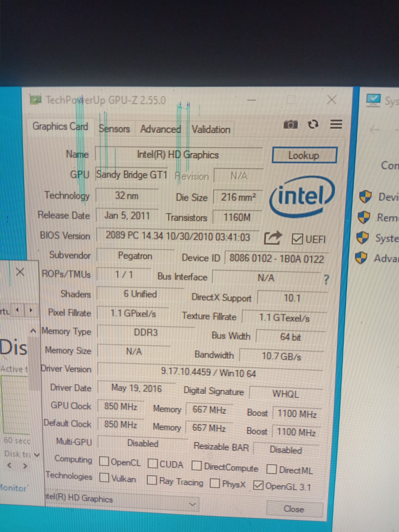Click the Close button
The image size is (399, 532).
click(x=294, y=509)
